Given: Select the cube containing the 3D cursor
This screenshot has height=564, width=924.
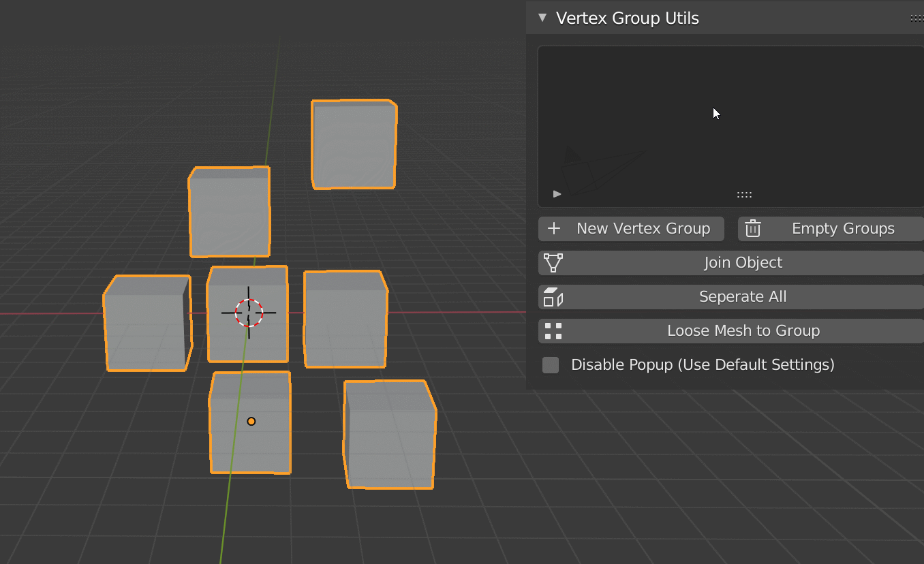Looking at the screenshot, I should tap(247, 313).
